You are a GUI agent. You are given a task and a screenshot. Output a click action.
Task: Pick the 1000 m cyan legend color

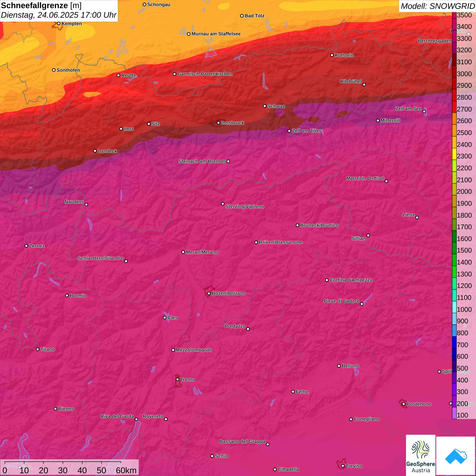coord(454,307)
